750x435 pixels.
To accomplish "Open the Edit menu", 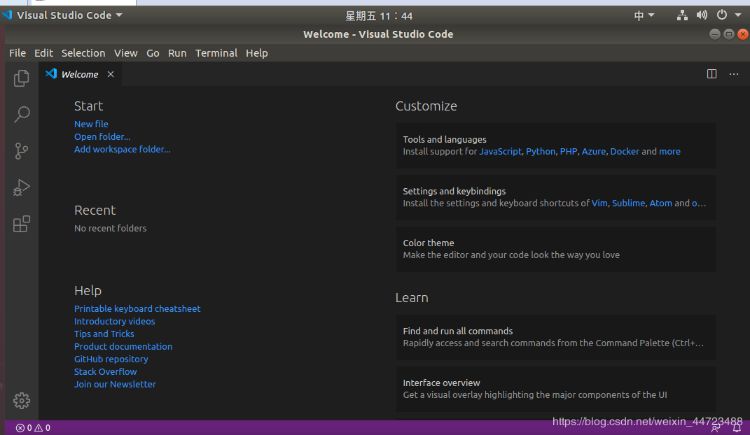I will click(43, 53).
